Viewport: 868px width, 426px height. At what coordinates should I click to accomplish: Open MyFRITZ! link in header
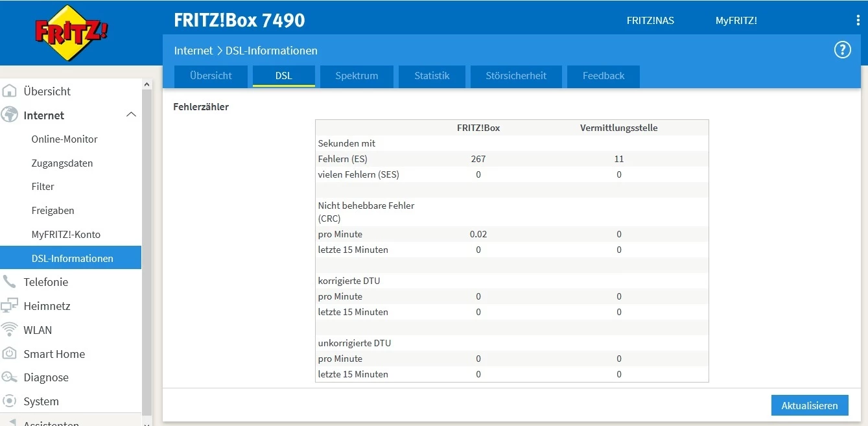[736, 21]
